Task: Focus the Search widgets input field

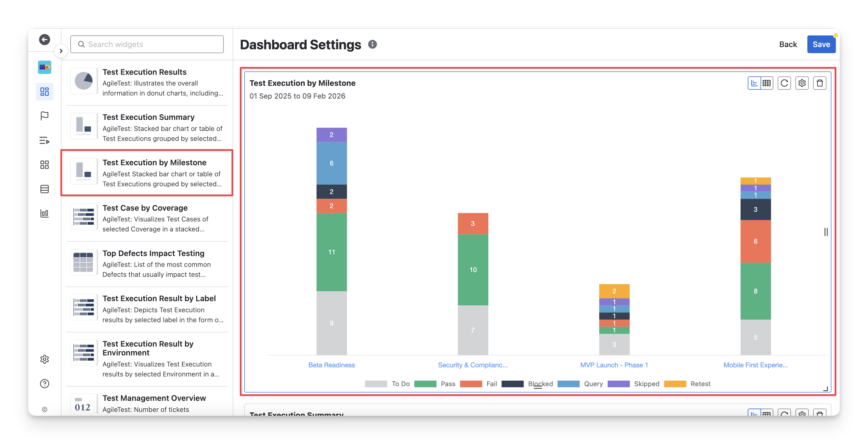Action: pyautogui.click(x=147, y=45)
